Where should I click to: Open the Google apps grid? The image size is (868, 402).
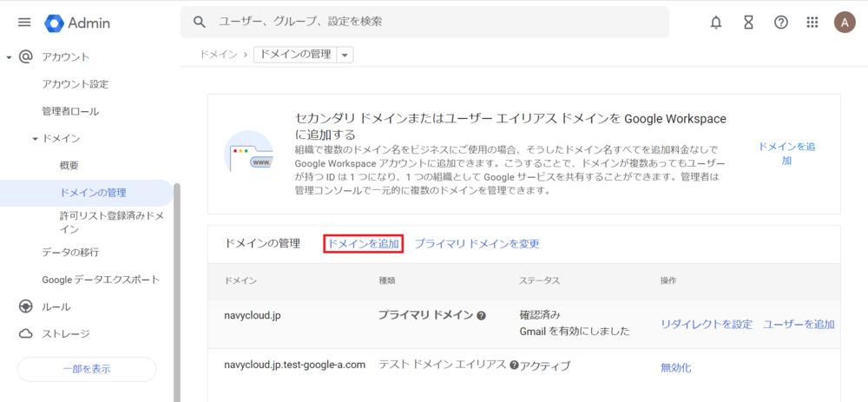pyautogui.click(x=812, y=23)
